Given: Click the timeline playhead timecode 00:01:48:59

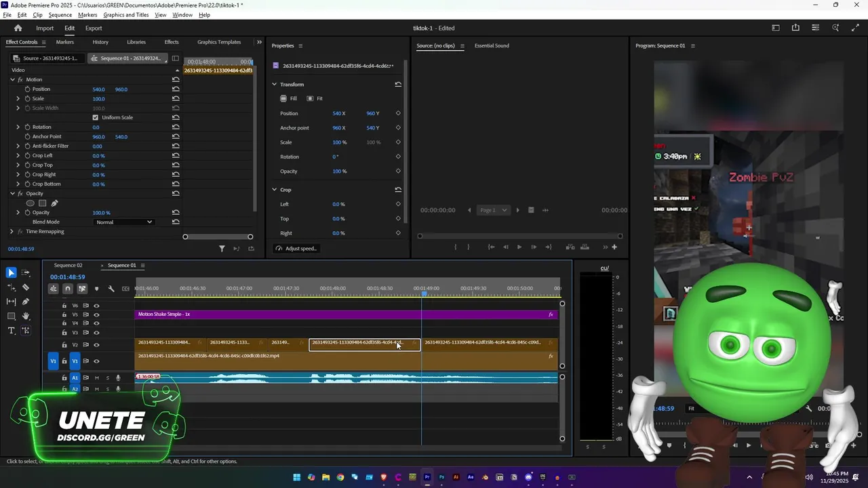Looking at the screenshot, I should pyautogui.click(x=67, y=277).
